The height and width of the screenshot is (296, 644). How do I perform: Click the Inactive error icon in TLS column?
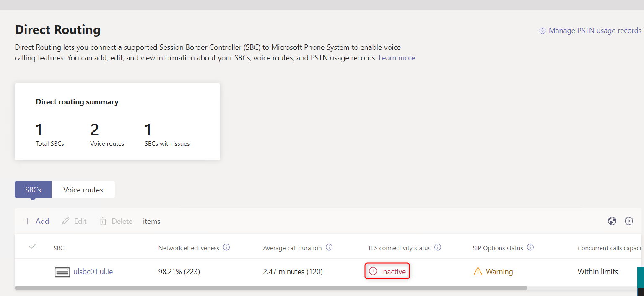pos(374,271)
